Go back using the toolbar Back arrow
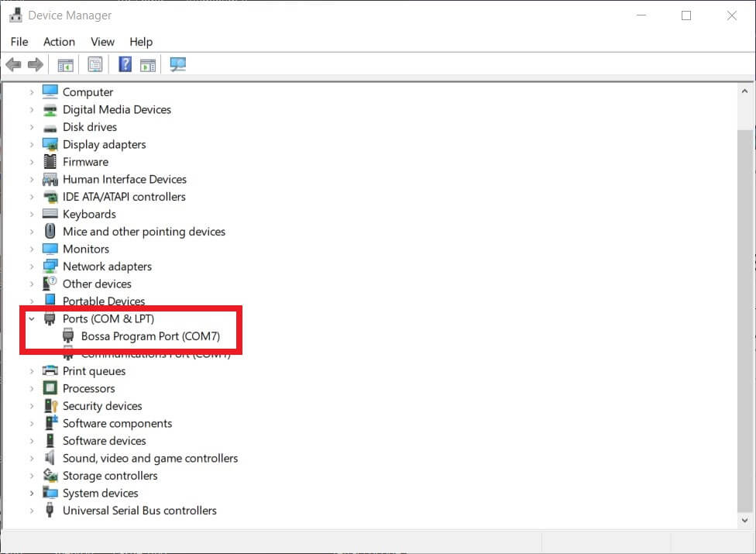 point(13,64)
